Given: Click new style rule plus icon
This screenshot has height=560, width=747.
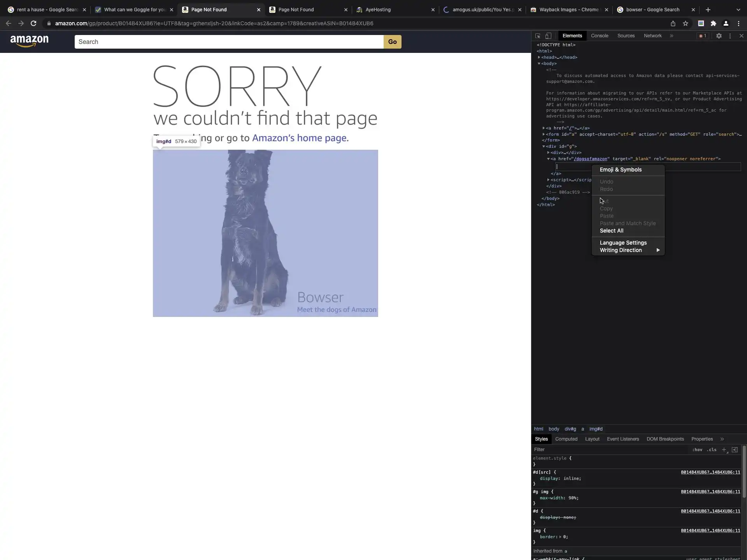Looking at the screenshot, I should tap(724, 450).
